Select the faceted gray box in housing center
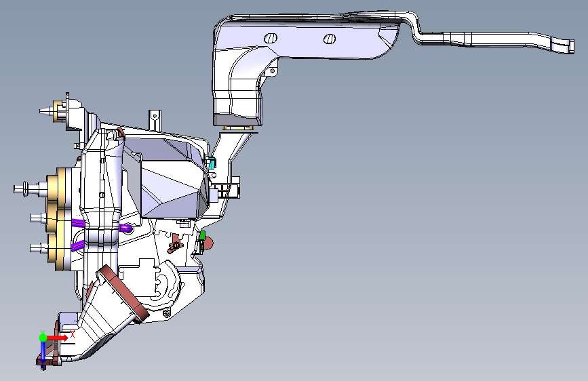 (x=174, y=189)
